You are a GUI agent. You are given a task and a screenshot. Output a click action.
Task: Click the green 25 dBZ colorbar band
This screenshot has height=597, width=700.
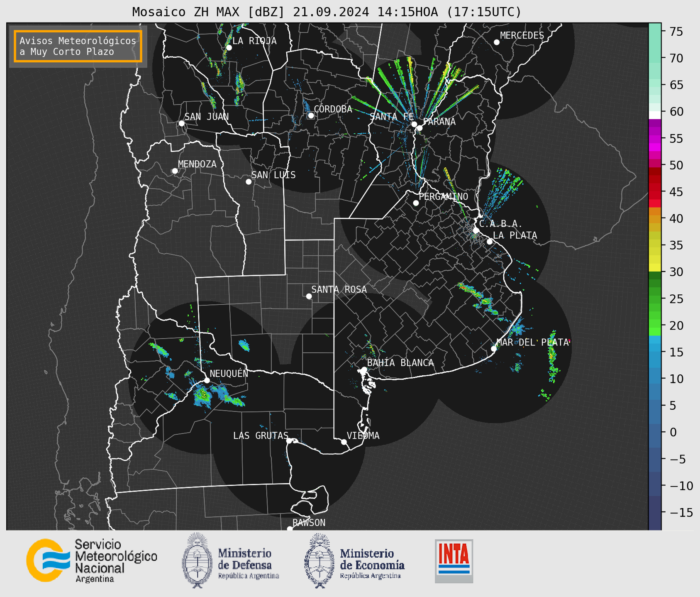coord(655,299)
